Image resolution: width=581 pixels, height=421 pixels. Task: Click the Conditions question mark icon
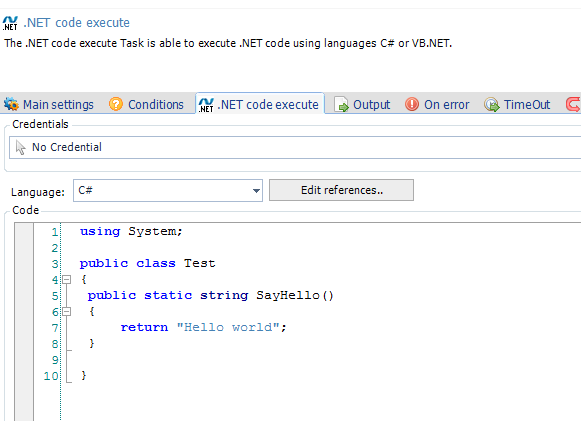point(116,104)
